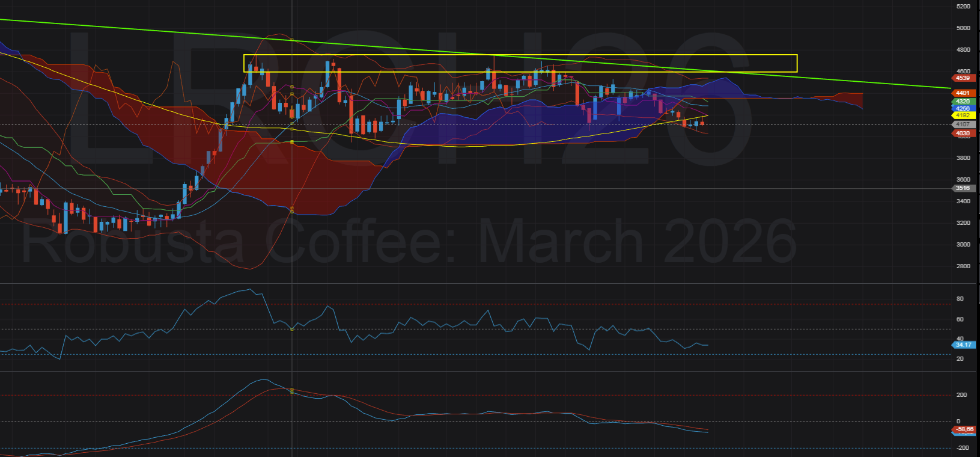This screenshot has width=980, height=457.
Task: Click the 5200 tick on price axis
Action: tap(963, 7)
